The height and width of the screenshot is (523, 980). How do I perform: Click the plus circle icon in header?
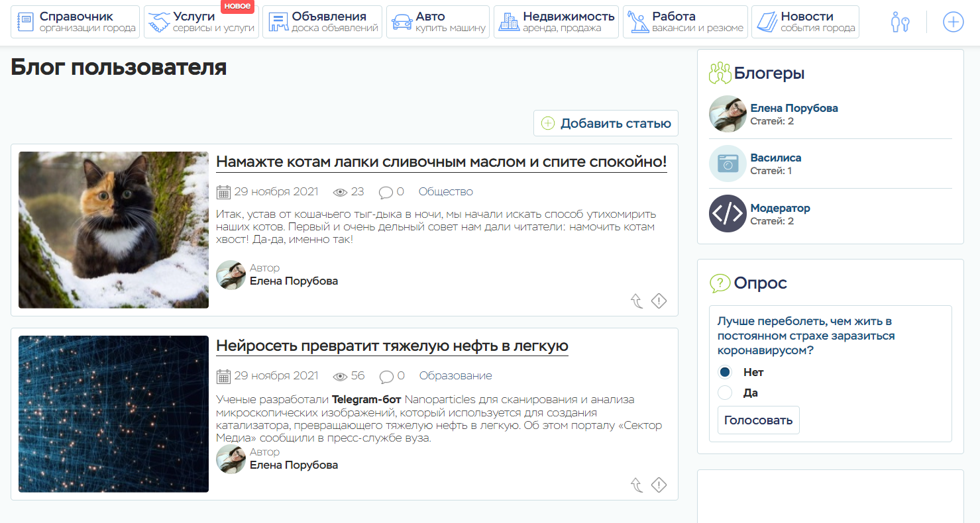click(x=953, y=23)
